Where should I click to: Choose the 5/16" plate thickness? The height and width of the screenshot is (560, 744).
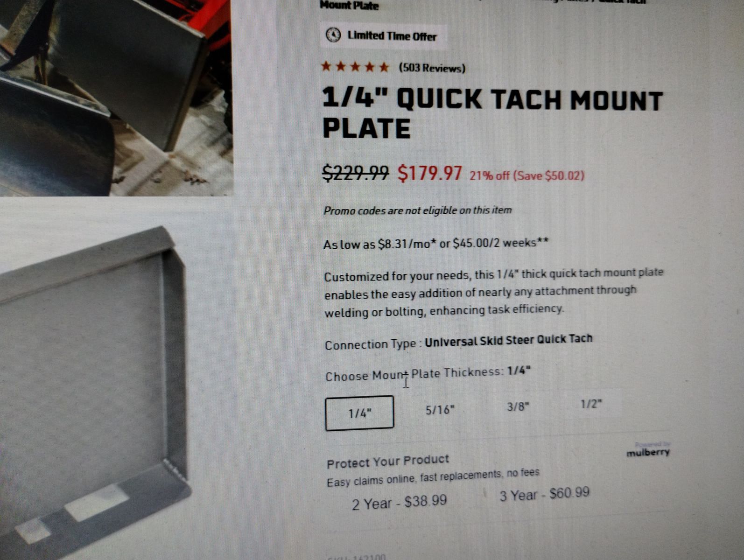(440, 410)
